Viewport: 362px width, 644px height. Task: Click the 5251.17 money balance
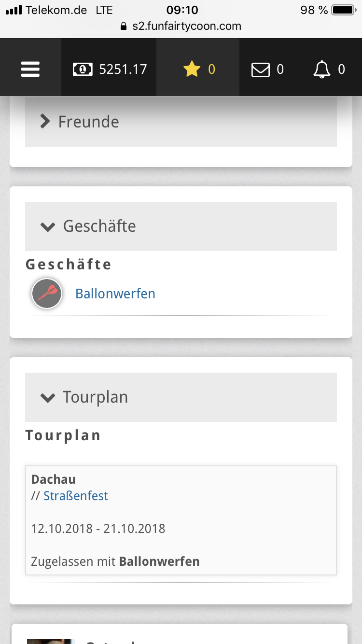click(123, 70)
